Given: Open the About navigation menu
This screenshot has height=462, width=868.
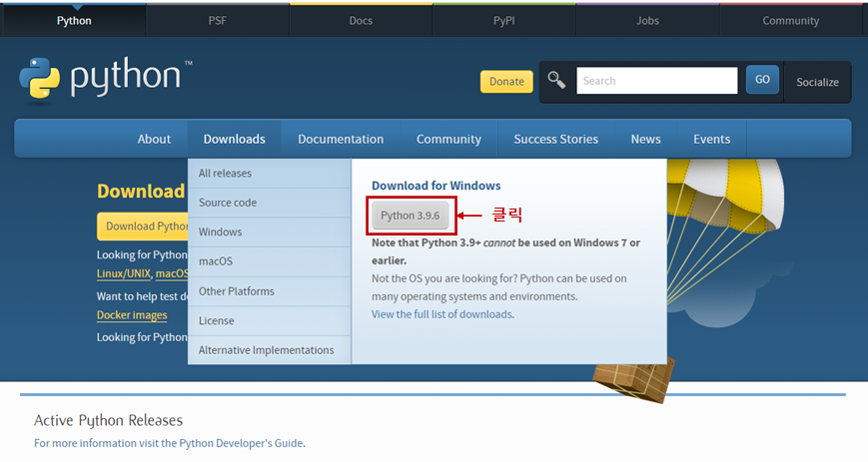Looking at the screenshot, I should tap(154, 139).
